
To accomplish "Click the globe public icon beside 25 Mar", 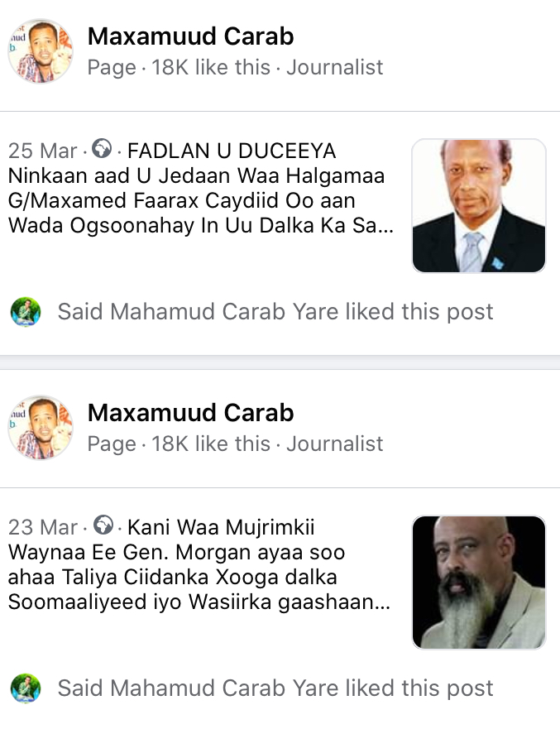I will tap(101, 149).
